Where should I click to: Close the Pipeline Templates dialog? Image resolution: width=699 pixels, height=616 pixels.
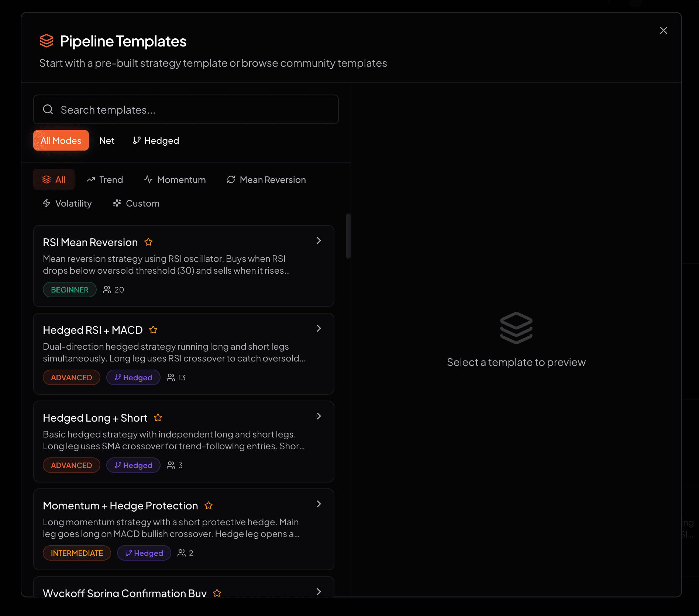(663, 30)
